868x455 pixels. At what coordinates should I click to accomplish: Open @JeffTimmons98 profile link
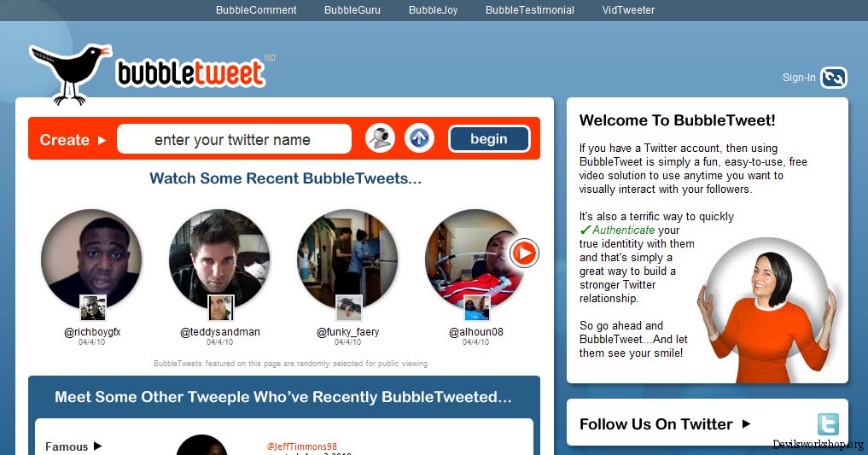[x=301, y=446]
